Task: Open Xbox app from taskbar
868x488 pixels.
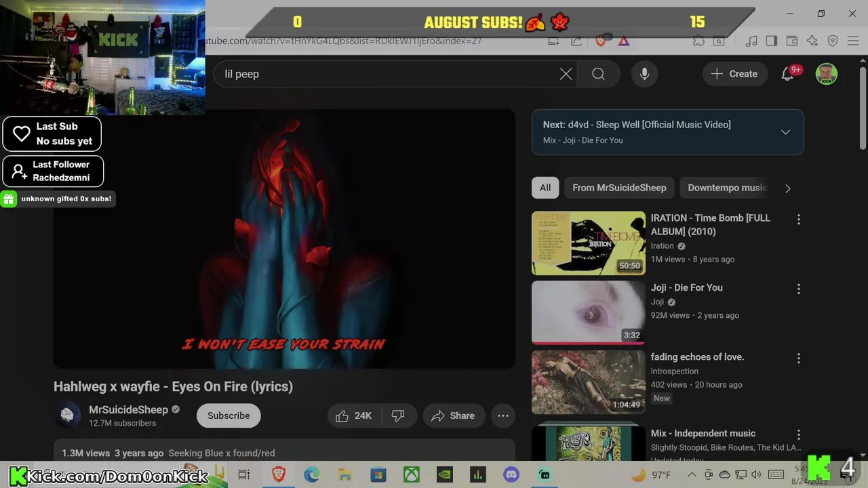Action: pos(411,474)
